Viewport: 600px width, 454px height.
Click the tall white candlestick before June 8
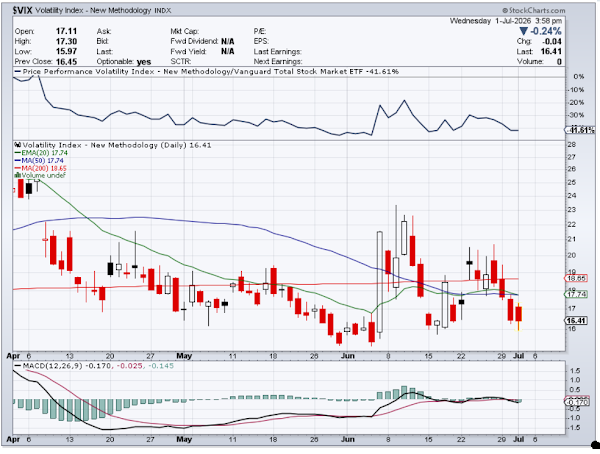(380, 282)
